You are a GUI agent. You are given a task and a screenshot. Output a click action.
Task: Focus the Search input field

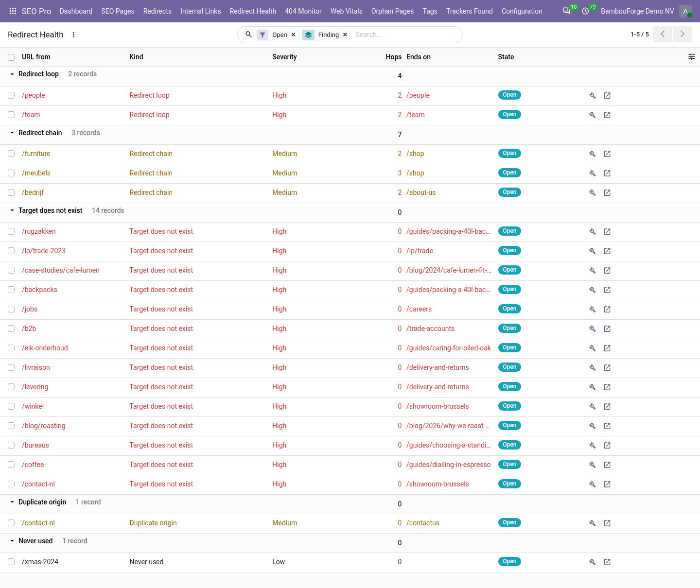coord(406,35)
